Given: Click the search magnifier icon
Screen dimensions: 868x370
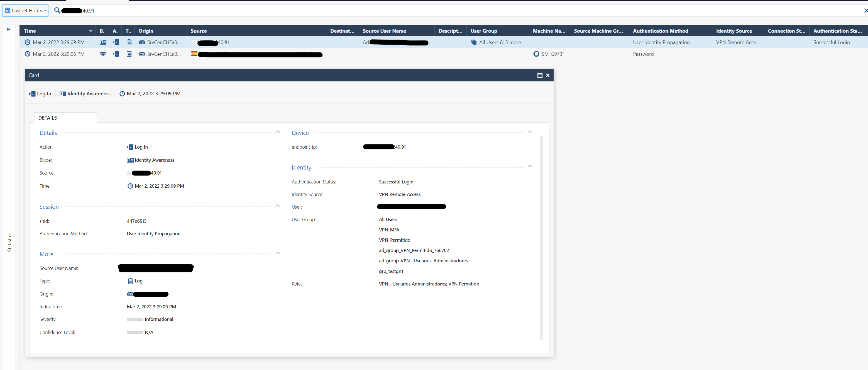Looking at the screenshot, I should [x=57, y=10].
